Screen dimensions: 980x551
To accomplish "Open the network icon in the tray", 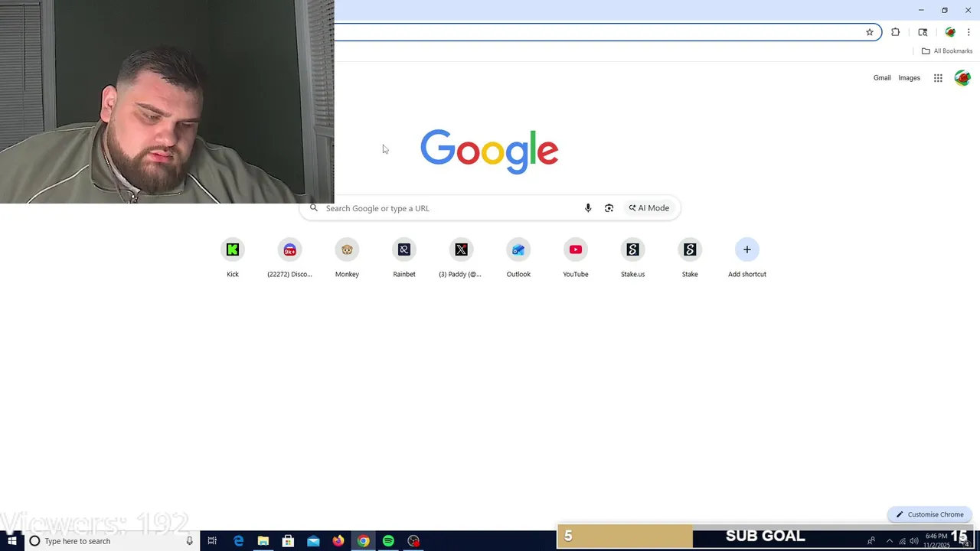I will tap(902, 541).
